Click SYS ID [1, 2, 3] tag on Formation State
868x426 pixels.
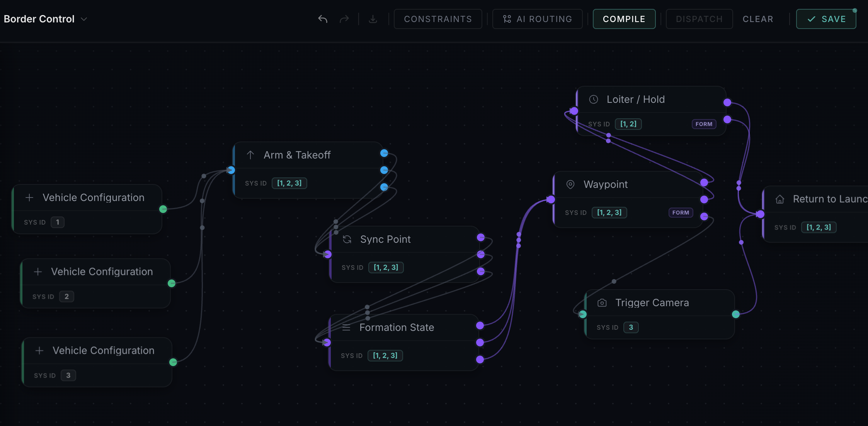coord(385,356)
